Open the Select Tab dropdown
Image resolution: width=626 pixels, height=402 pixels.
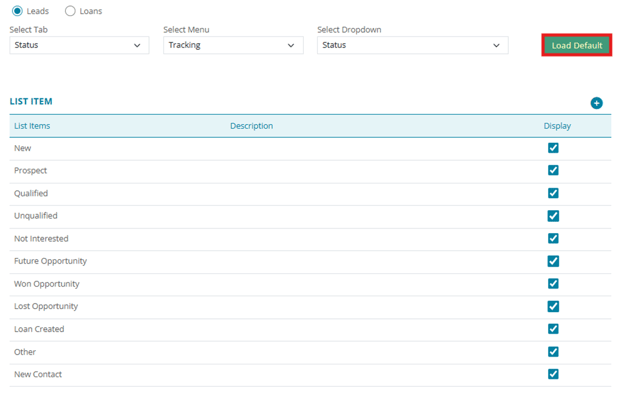79,45
